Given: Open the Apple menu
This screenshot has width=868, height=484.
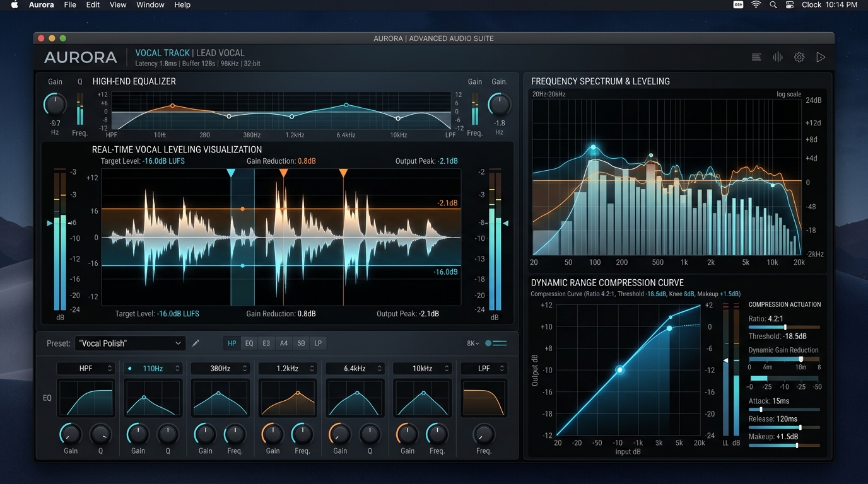Looking at the screenshot, I should (x=15, y=4).
